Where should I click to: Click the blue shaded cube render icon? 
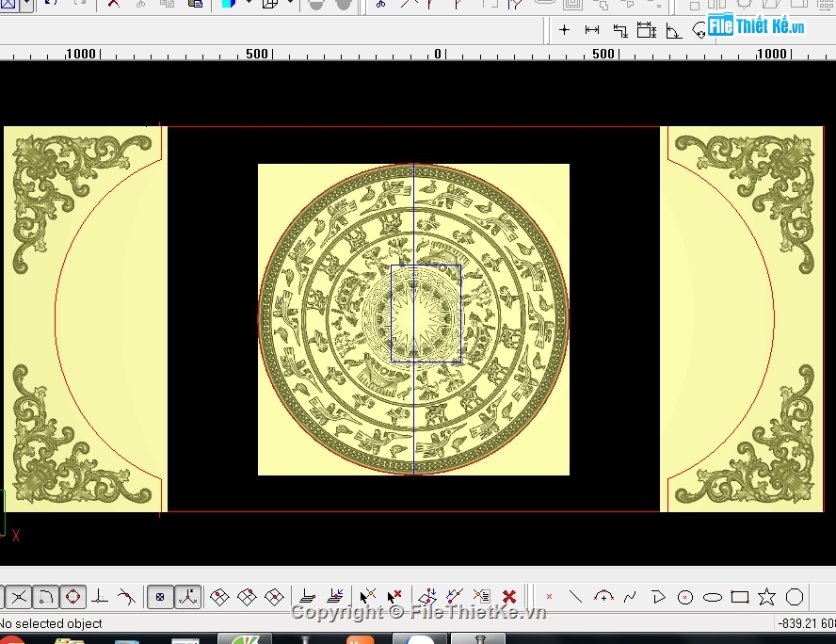tap(229, 4)
